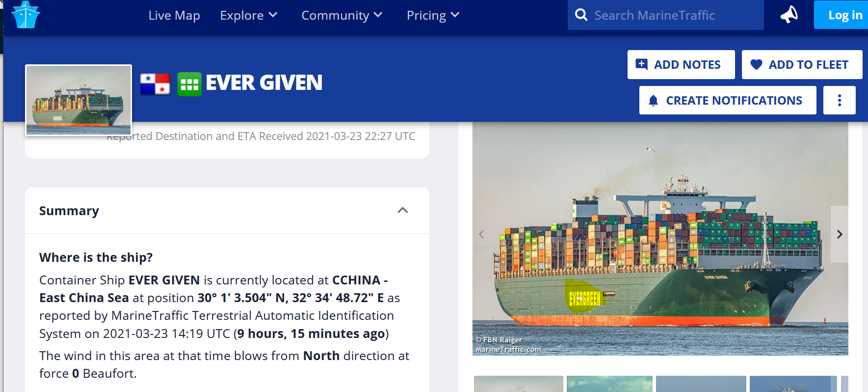Click CREATE NOTIFICATIONS button
The width and height of the screenshot is (868, 392).
click(728, 100)
